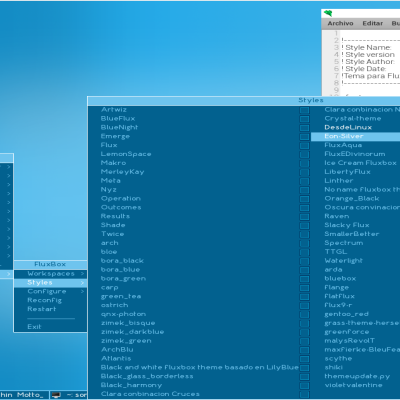The height and width of the screenshot is (400, 400).
Task: Click themeupdate.py in Styles menu
Action: point(356,376)
